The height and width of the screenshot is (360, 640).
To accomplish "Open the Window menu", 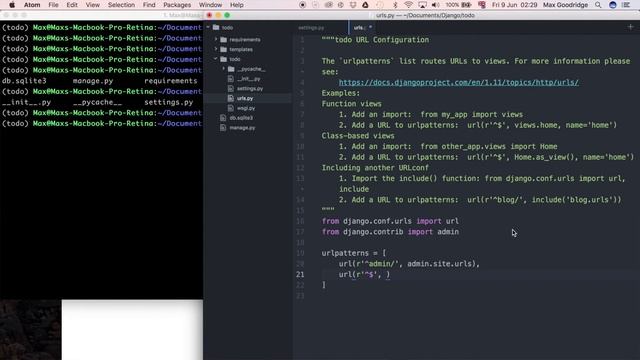I will 210,5.
